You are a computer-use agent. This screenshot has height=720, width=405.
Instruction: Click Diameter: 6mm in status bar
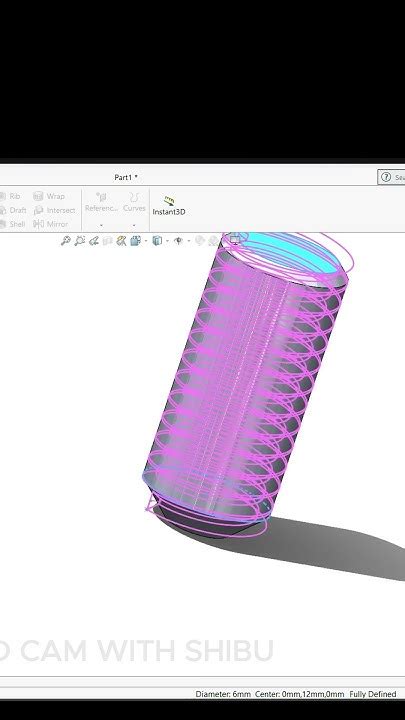[x=223, y=694]
